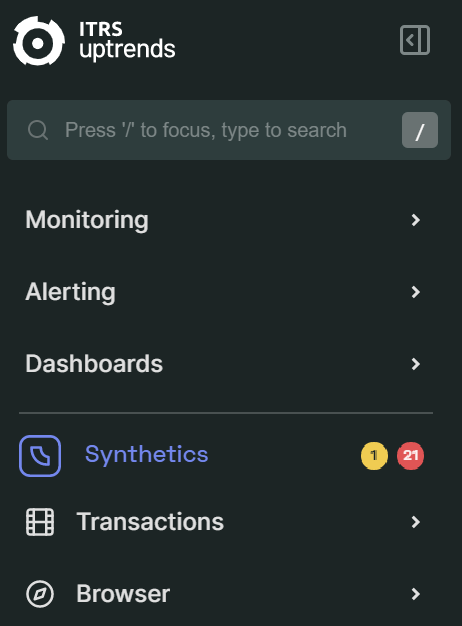Click the Browser compass icon

point(40,594)
